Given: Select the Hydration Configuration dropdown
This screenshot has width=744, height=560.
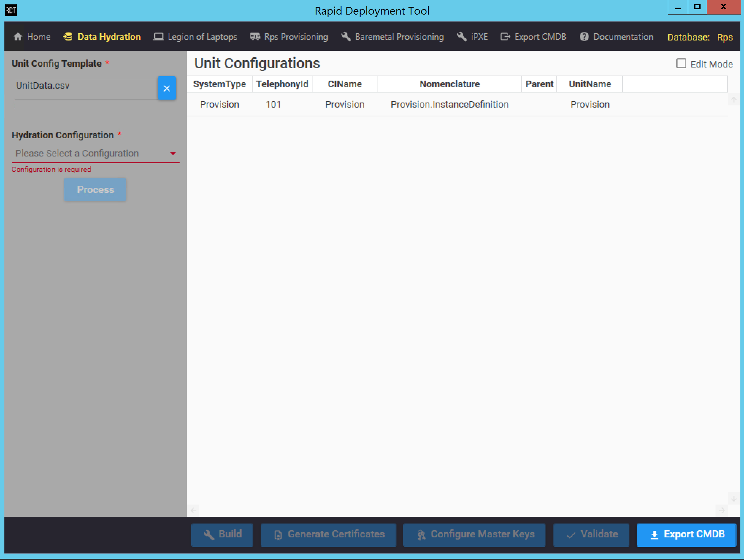Looking at the screenshot, I should click(x=94, y=153).
